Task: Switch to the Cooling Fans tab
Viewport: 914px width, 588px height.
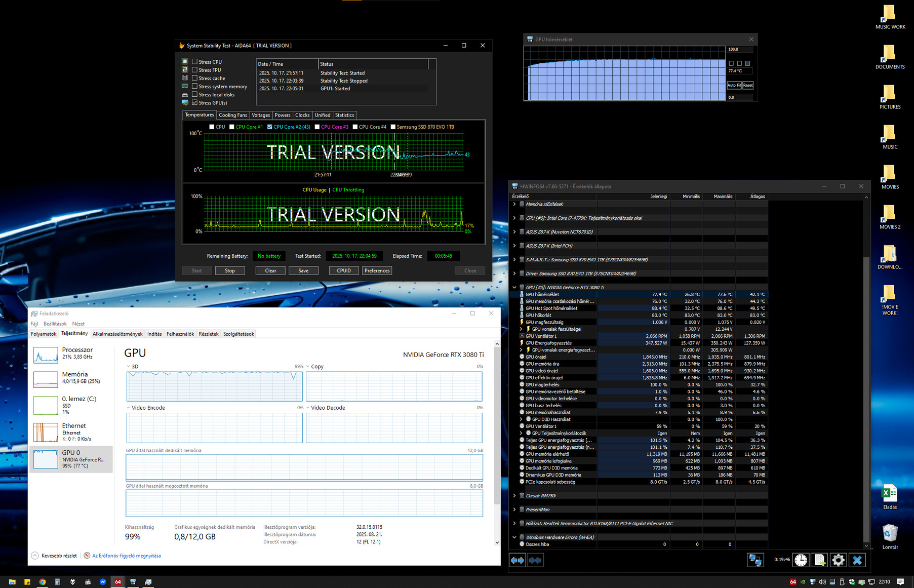Action: click(233, 115)
